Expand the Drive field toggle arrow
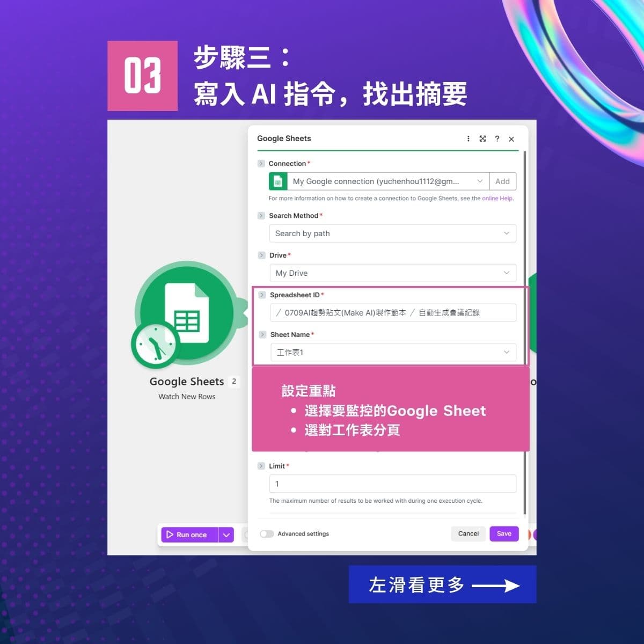 261,255
